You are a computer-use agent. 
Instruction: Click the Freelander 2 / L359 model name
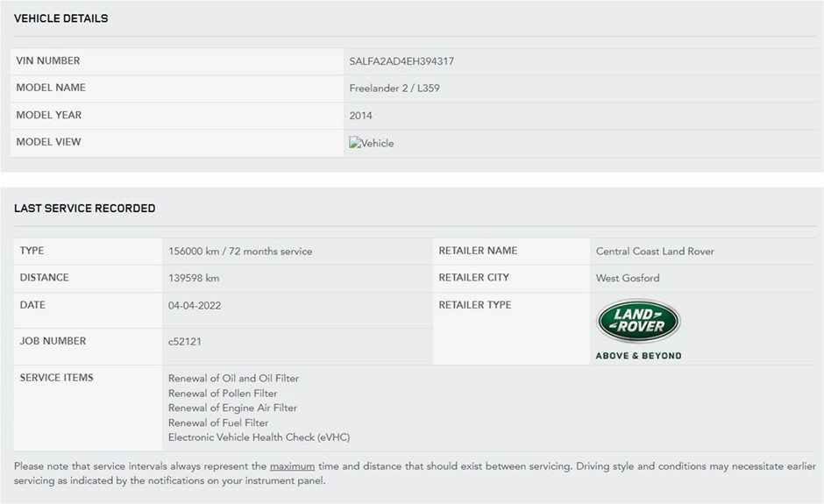394,89
